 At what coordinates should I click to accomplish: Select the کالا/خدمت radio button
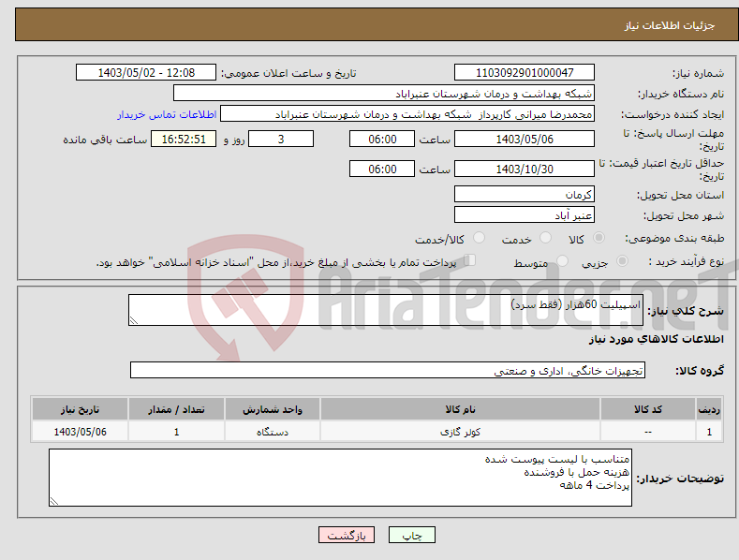(x=479, y=238)
